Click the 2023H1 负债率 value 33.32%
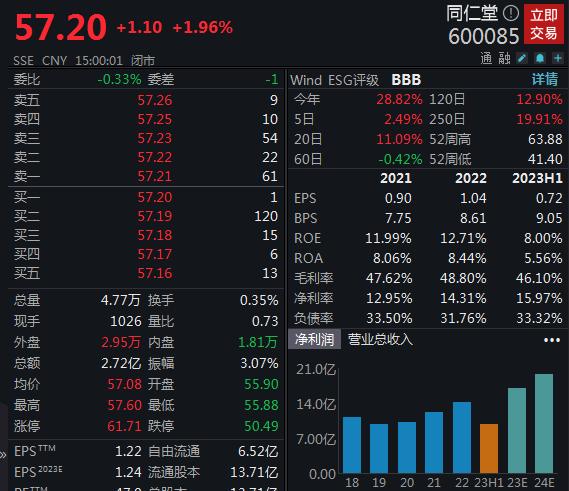569x491 pixels. (539, 318)
